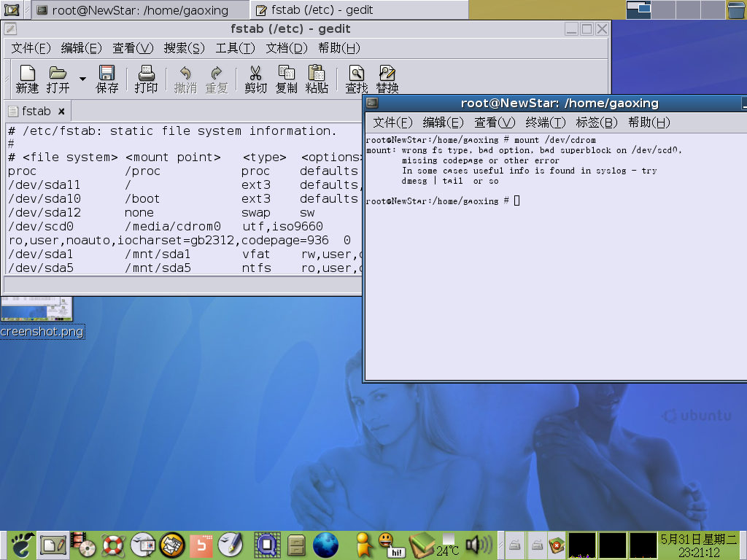The height and width of the screenshot is (560, 747).
Task: Click the speaker volume control applet
Action: [x=479, y=545]
